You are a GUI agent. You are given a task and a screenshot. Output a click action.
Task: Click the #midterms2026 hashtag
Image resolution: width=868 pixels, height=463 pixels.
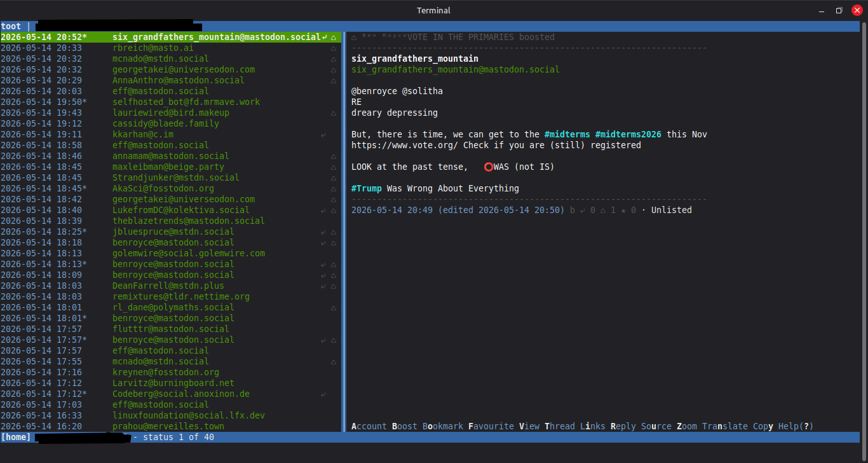click(628, 134)
